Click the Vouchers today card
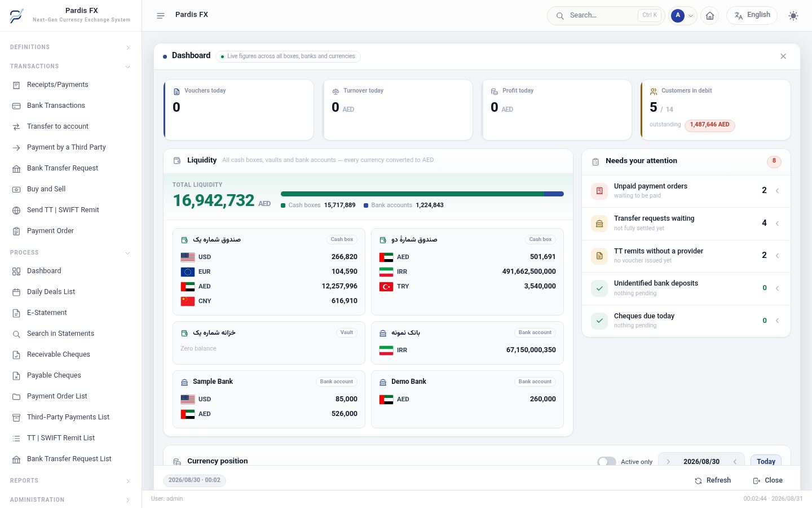The width and height of the screenshot is (812, 508). (239, 110)
